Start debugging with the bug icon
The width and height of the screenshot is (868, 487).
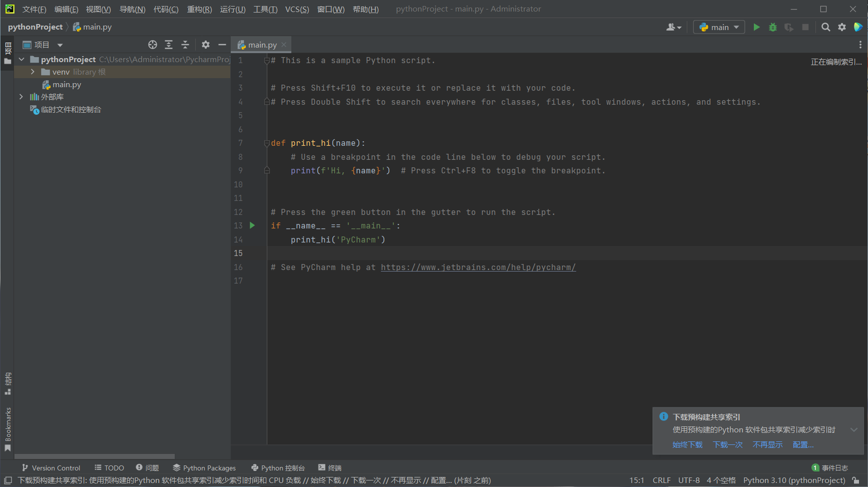tap(773, 27)
